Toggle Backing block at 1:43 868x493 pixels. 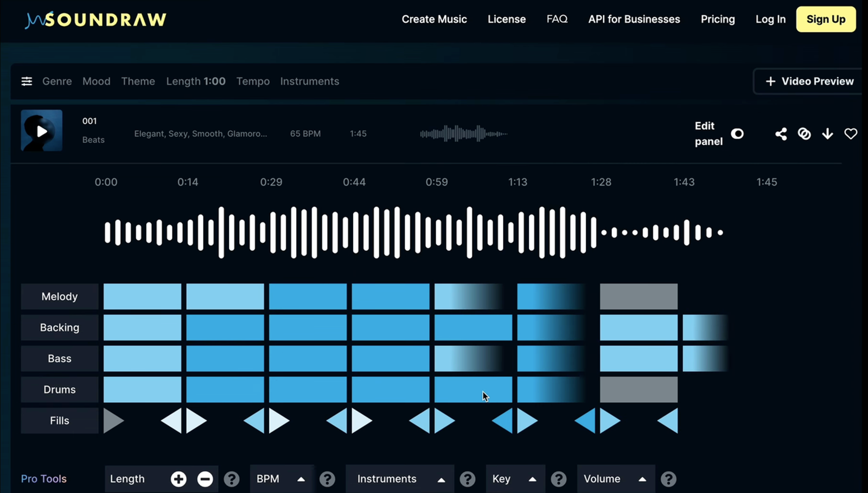pos(705,327)
